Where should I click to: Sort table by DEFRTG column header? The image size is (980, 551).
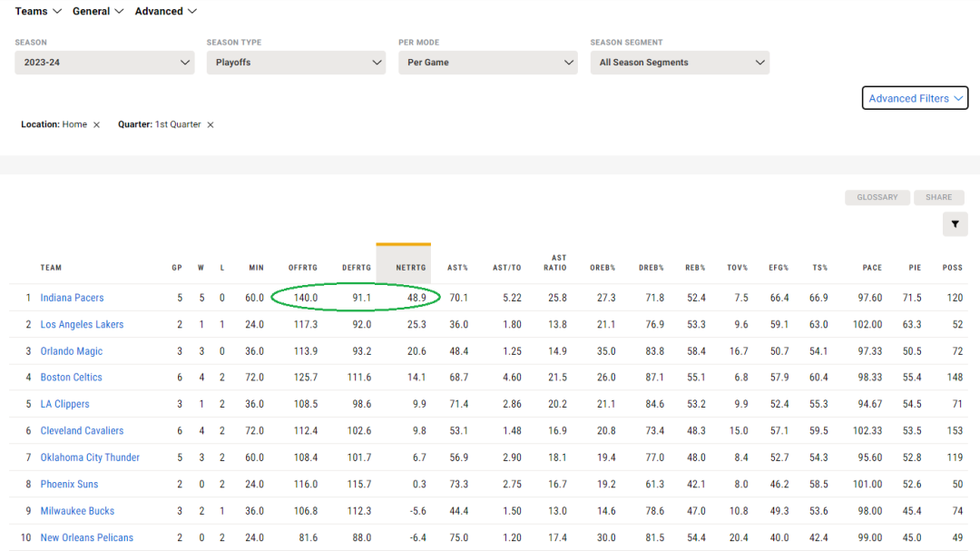[357, 268]
